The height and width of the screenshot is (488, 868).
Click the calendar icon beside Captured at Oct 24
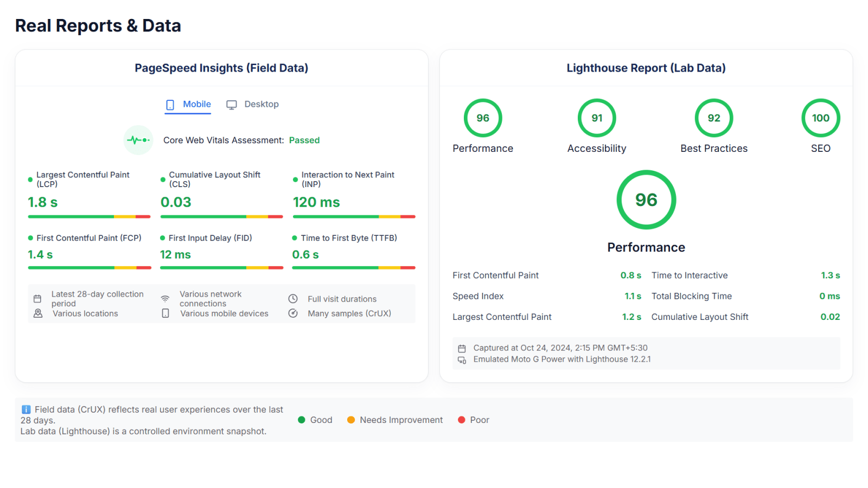[462, 349]
